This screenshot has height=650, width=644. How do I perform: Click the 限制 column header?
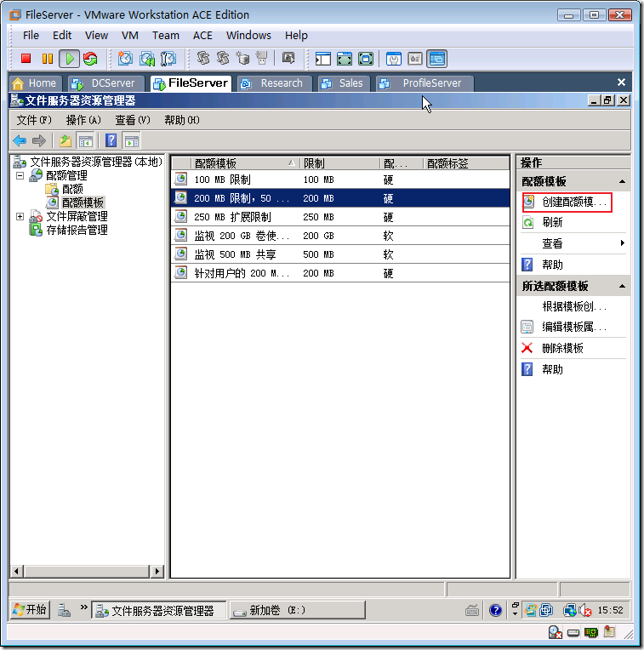pyautogui.click(x=339, y=163)
